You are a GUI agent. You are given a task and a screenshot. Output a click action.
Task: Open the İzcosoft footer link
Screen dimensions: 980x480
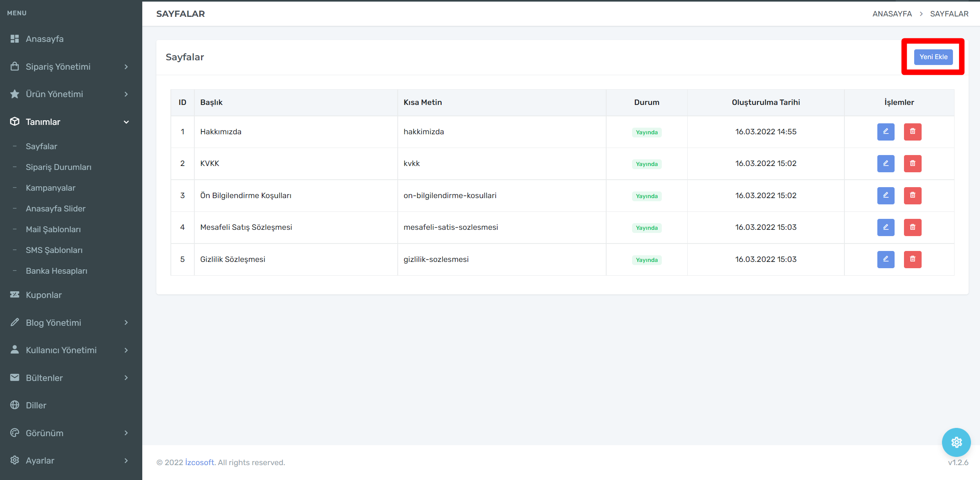[199, 462]
